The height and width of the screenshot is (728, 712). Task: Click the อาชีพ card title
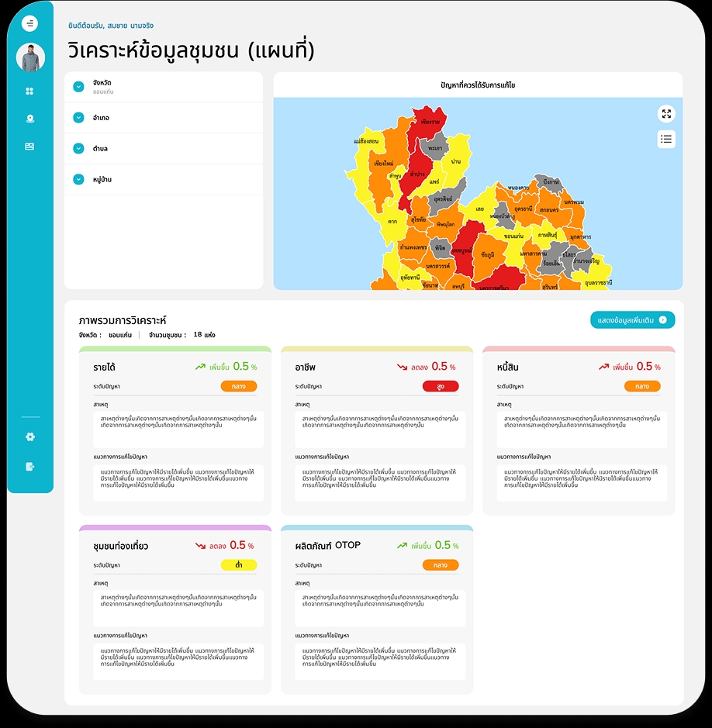305,367
